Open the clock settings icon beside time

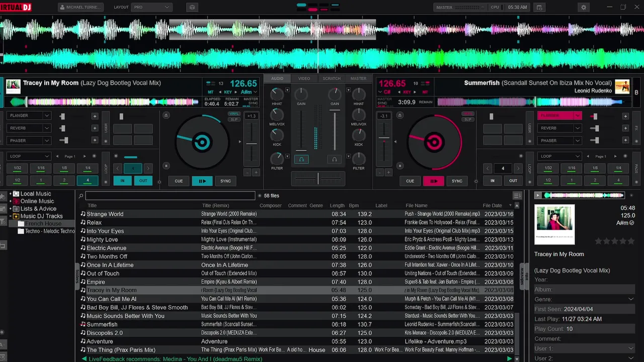tap(539, 8)
